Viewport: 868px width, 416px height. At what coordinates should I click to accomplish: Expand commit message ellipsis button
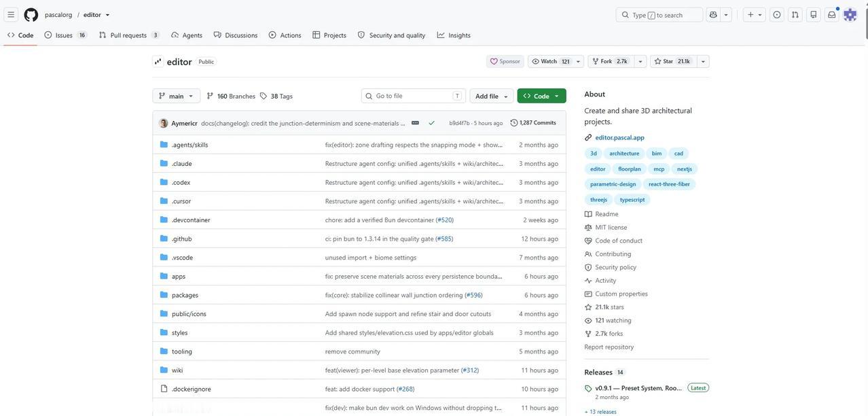pyautogui.click(x=415, y=123)
